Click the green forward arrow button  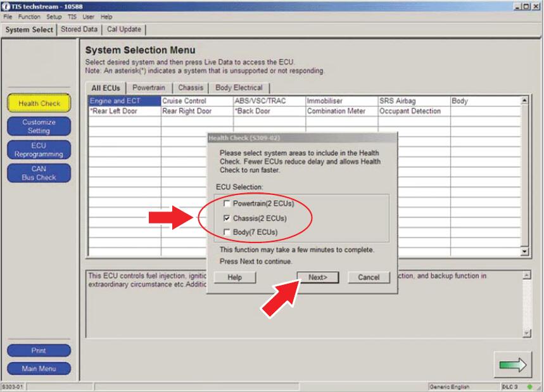click(x=513, y=365)
